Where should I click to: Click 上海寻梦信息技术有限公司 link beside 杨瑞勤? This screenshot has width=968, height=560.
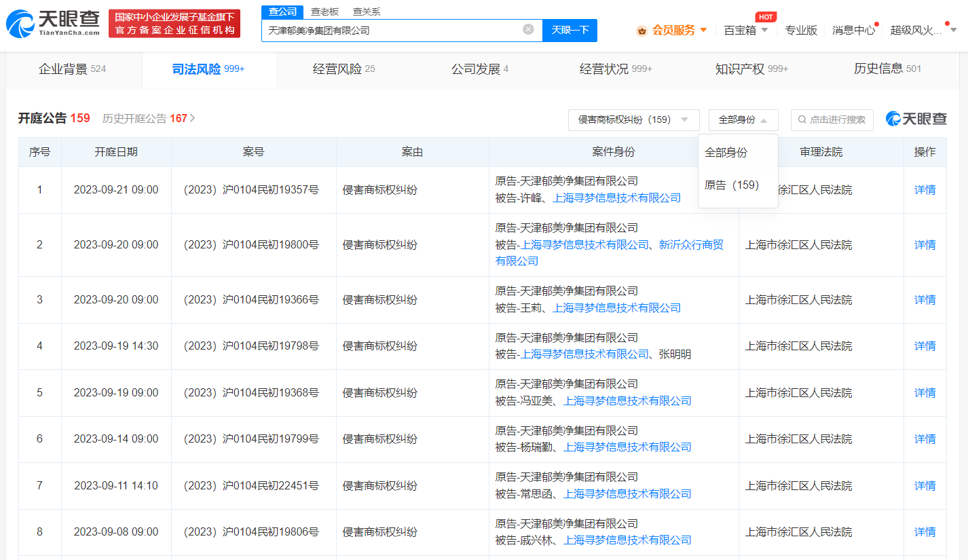pos(627,447)
